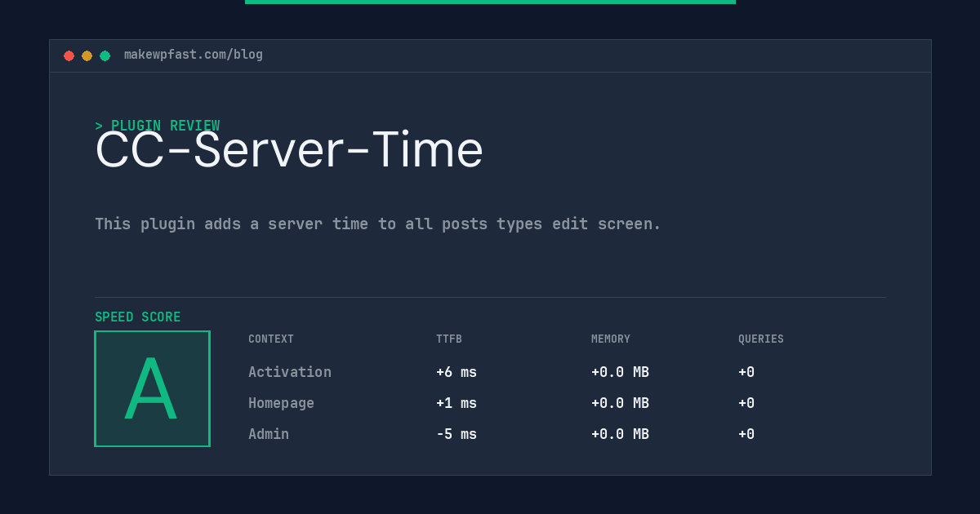Click the green window dot
Image resolution: width=980 pixels, height=514 pixels.
click(105, 55)
